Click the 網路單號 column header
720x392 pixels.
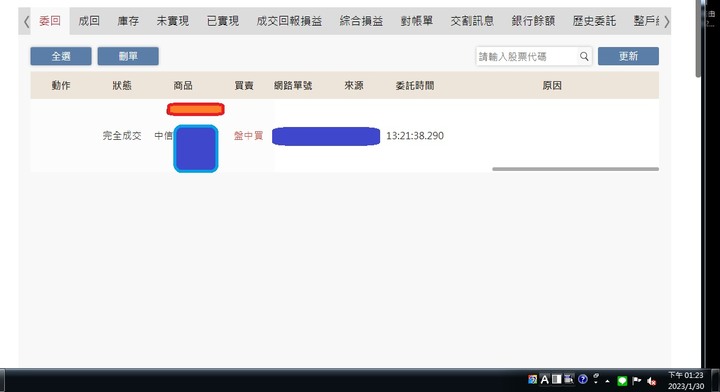pyautogui.click(x=293, y=85)
